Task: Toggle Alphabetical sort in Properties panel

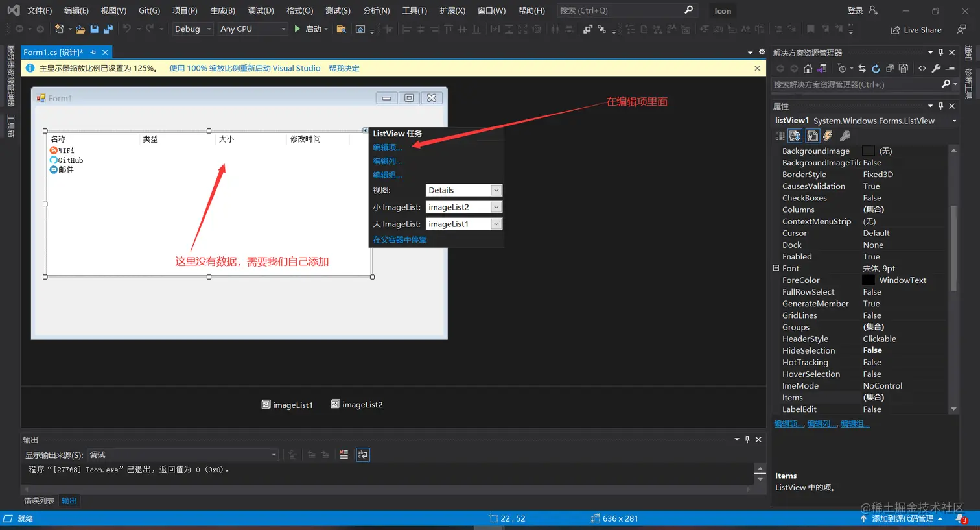Action: (795, 136)
